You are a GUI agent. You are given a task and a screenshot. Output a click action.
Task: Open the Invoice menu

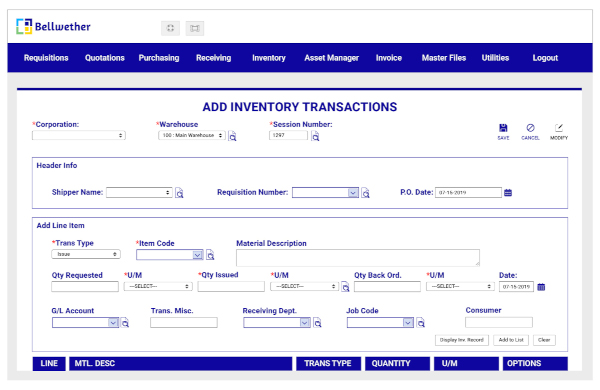pyautogui.click(x=388, y=58)
